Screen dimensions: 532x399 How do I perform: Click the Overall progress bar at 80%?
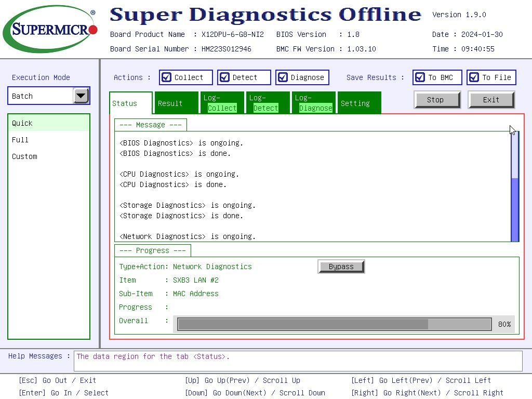tap(334, 324)
